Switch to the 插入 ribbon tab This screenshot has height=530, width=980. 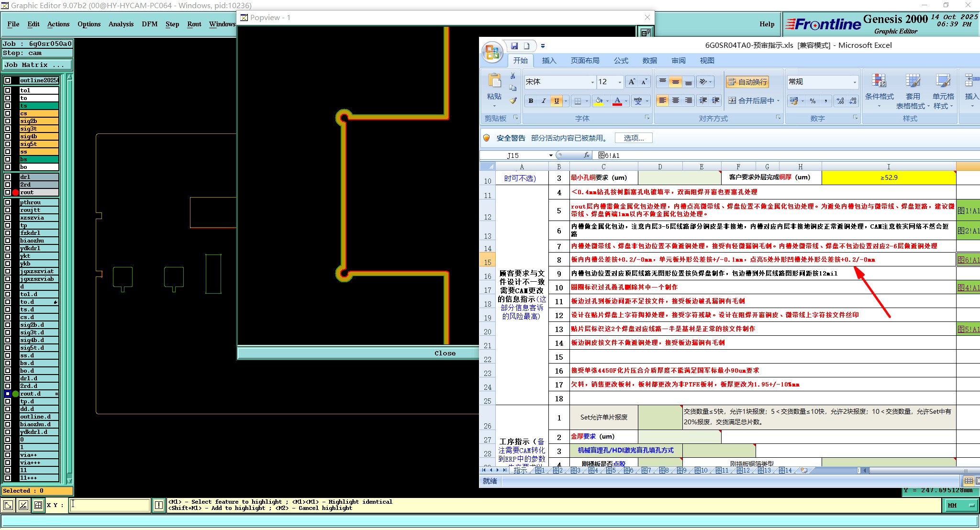(x=549, y=61)
